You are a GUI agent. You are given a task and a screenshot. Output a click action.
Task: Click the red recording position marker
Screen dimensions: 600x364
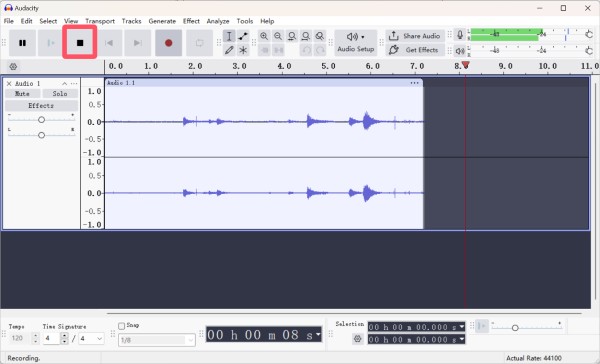coord(465,65)
